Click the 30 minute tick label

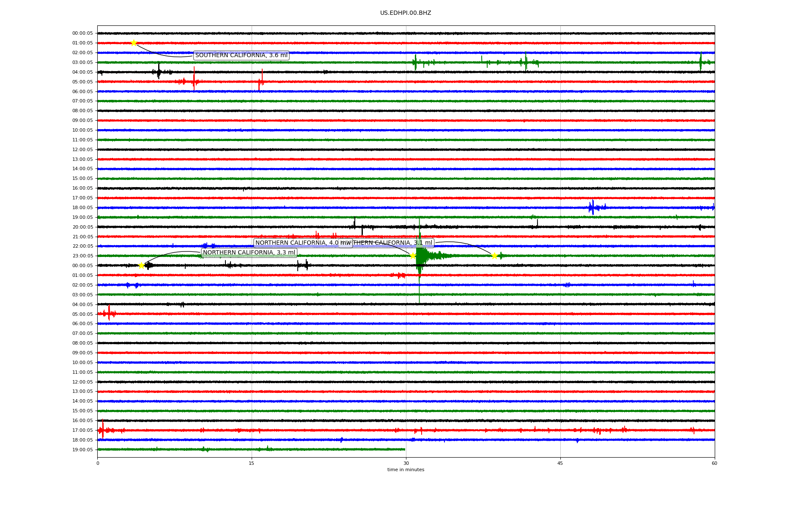406,463
